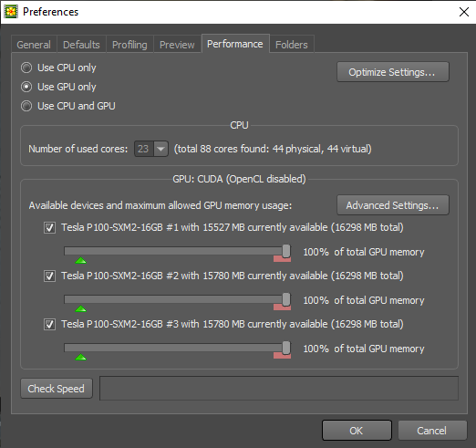Click the Check Speed result field

click(279, 389)
